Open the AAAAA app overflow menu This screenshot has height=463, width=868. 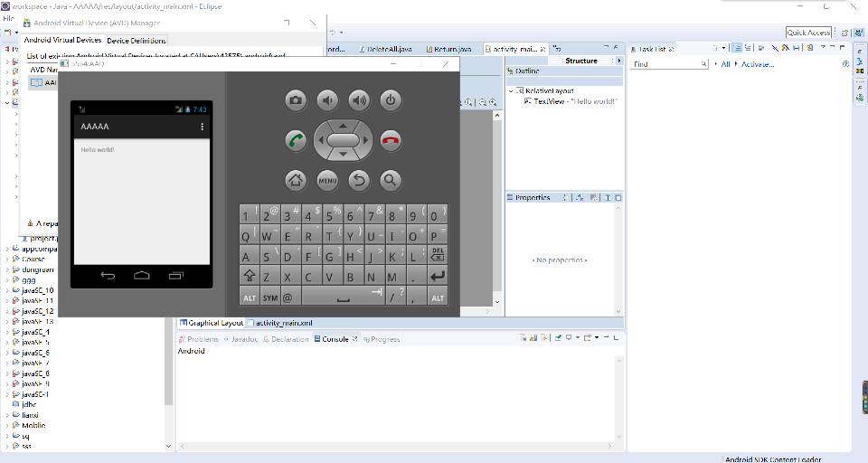coord(202,127)
